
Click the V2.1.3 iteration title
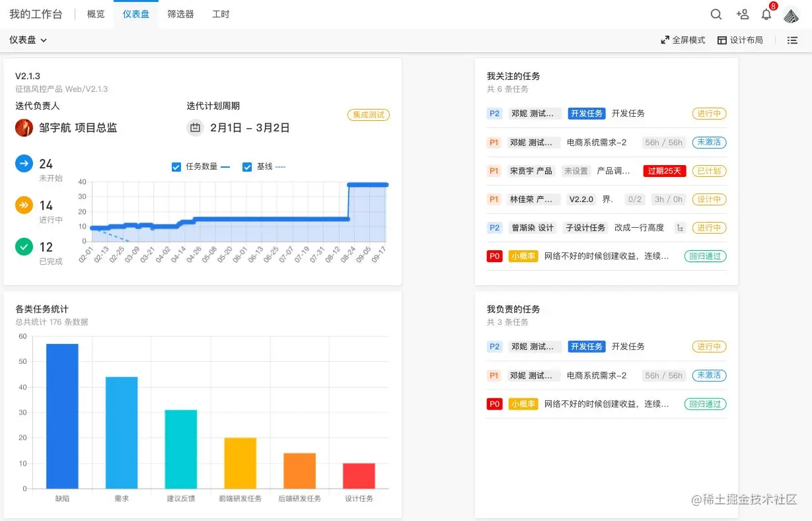point(28,77)
